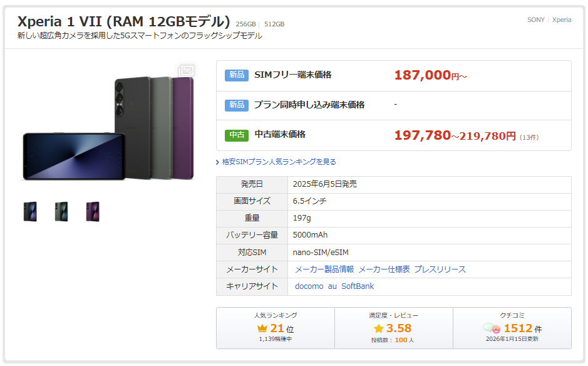Switch to the 512GB storage variant
588x366 pixels.
point(274,24)
